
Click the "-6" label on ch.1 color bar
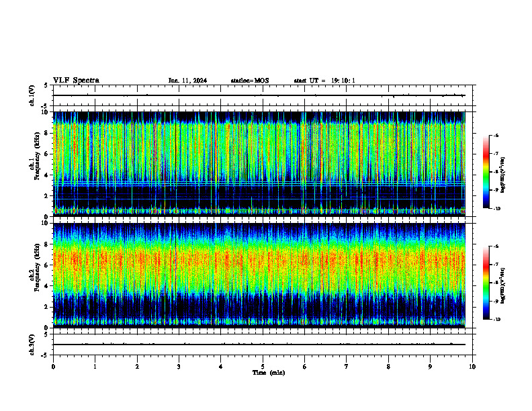[x=496, y=135]
